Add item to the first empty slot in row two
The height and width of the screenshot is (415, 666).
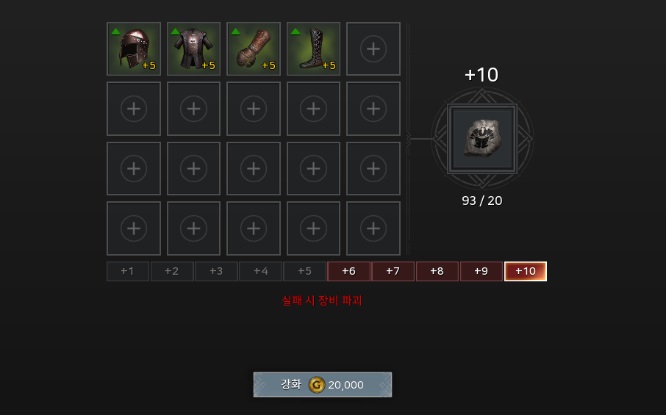tap(134, 109)
